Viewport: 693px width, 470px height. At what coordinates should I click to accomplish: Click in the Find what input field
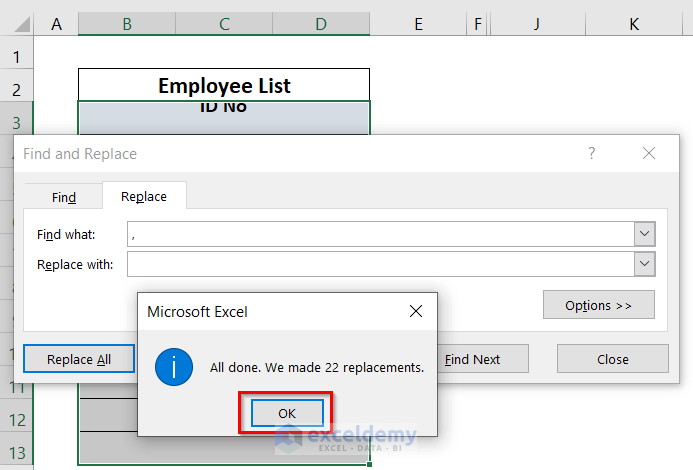point(380,234)
